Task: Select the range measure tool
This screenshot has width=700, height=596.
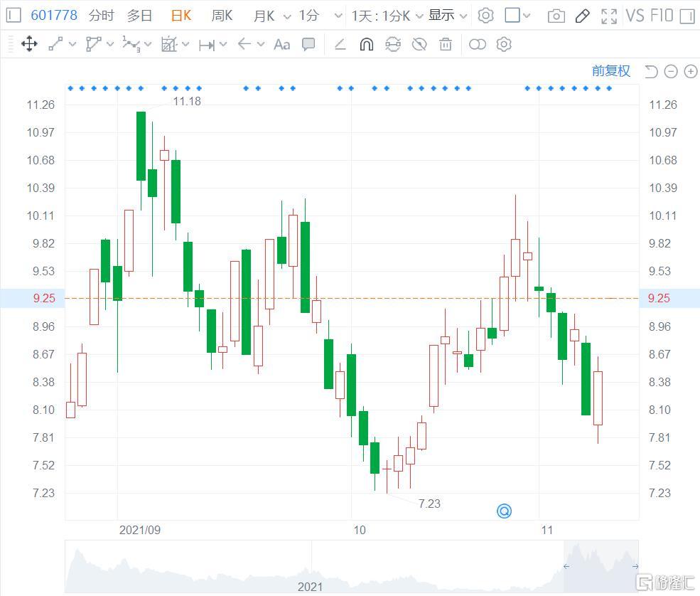Action: 207,45
